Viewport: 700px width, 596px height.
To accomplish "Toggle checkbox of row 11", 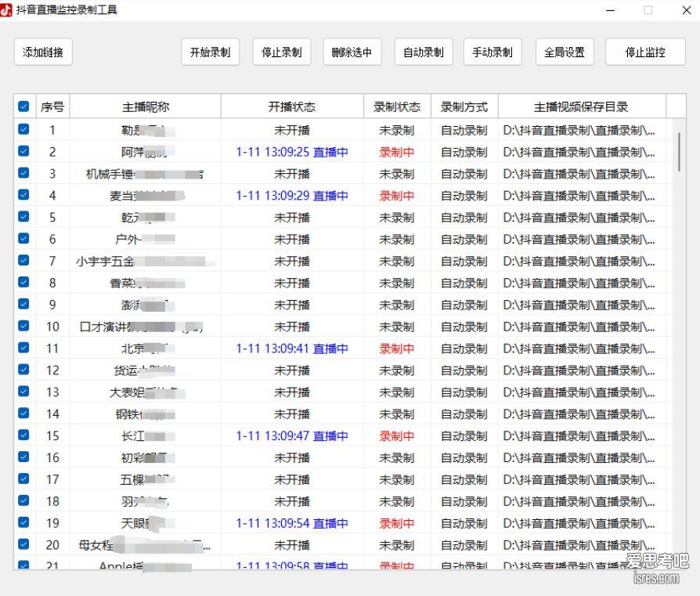I will coord(23,347).
